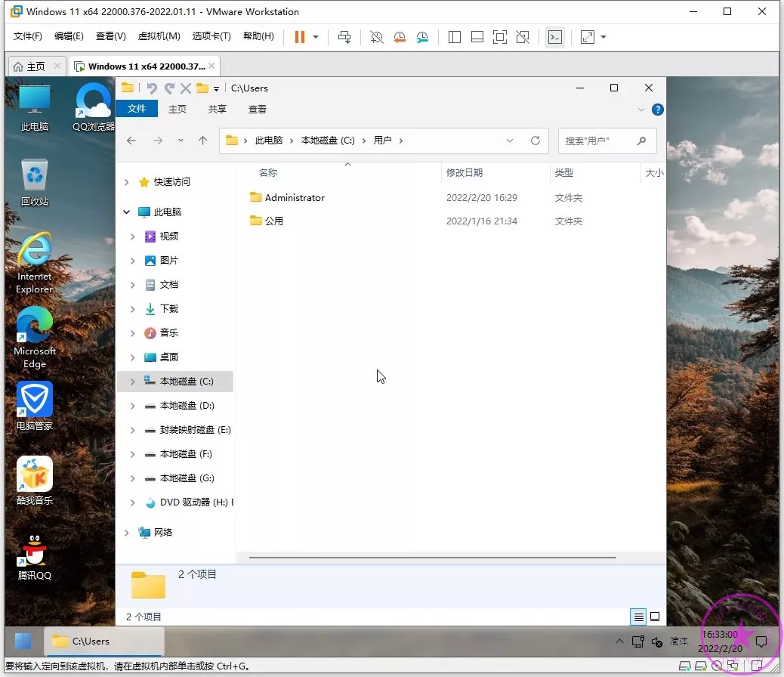Refresh the Users folder listing
Viewport: 784px width, 677px height.
pyautogui.click(x=536, y=141)
